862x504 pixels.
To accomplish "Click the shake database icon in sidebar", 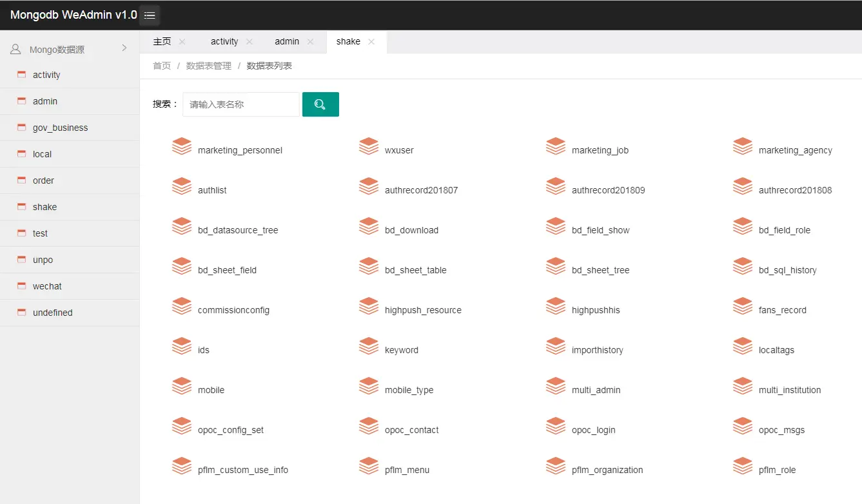I will tap(21, 206).
